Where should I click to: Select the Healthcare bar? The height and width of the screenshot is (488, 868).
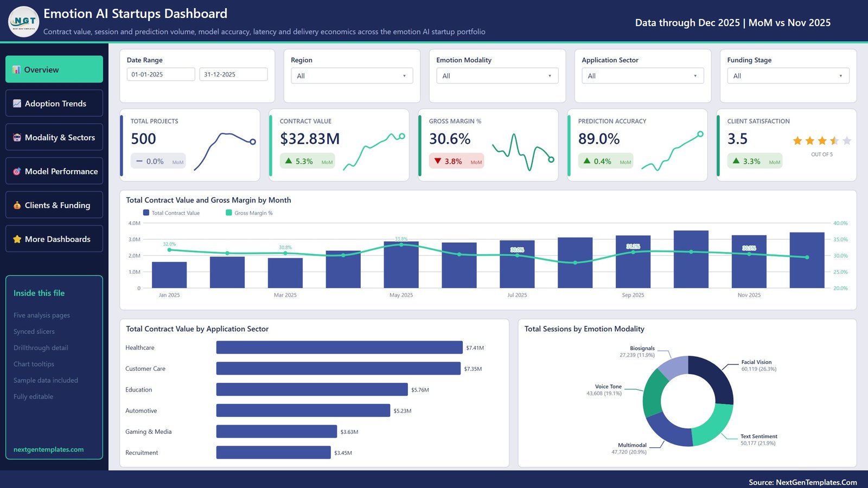pos(340,348)
